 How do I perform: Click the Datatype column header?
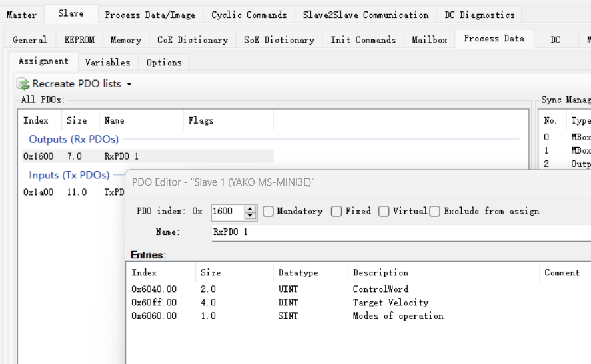point(298,273)
